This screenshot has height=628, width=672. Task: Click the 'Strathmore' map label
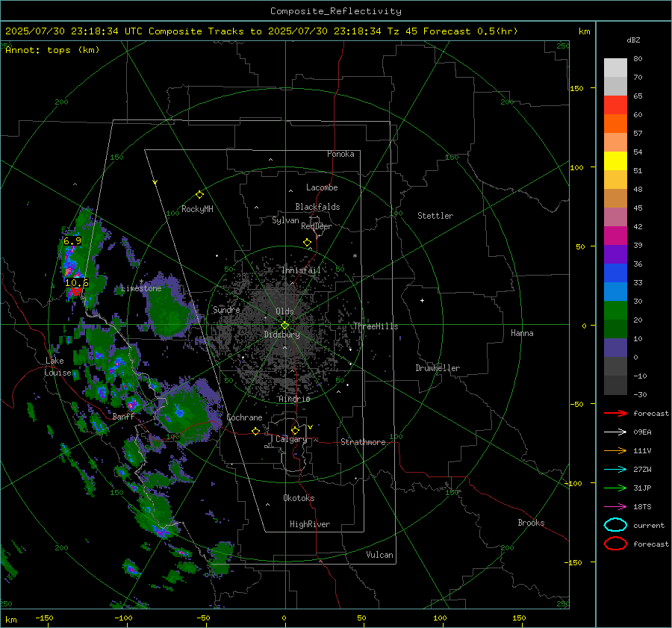[363, 442]
